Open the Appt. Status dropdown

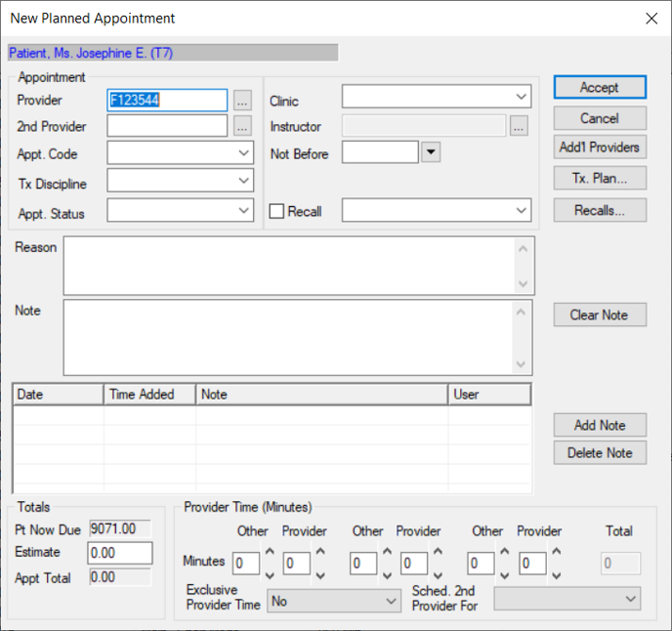[x=243, y=210]
